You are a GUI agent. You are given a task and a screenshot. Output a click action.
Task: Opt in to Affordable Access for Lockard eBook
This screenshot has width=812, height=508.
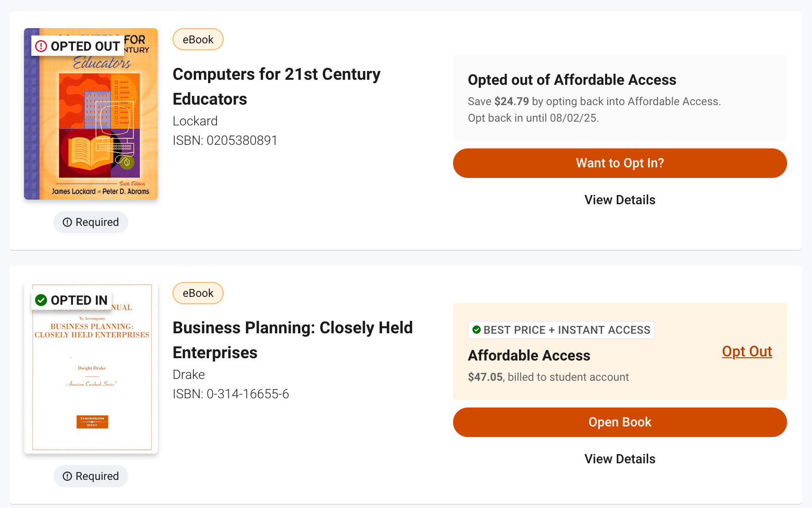620,163
